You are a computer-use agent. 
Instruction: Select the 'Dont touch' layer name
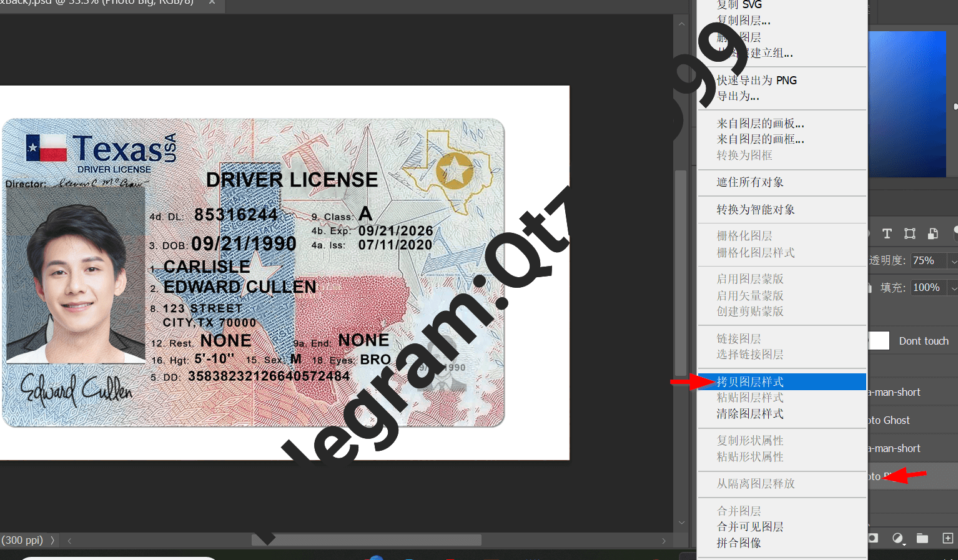click(x=924, y=341)
